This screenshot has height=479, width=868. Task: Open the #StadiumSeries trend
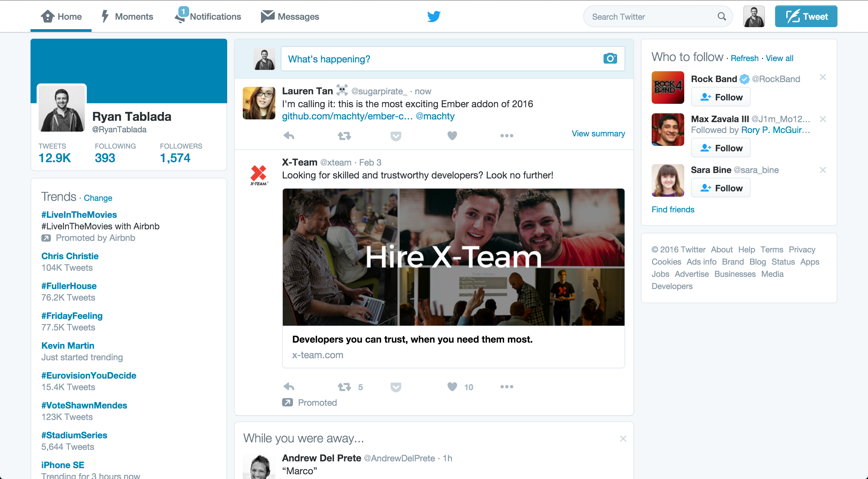pyautogui.click(x=74, y=435)
